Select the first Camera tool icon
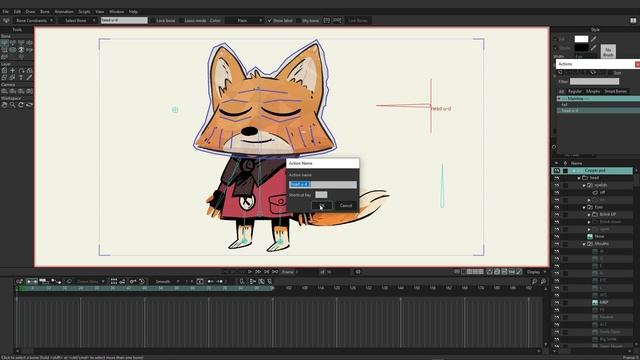This screenshot has height=360, width=640. [4, 91]
